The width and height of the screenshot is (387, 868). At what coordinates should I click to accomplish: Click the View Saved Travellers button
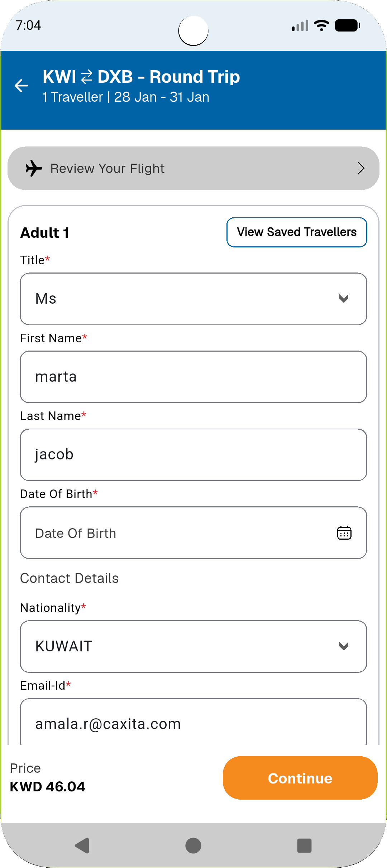click(297, 232)
